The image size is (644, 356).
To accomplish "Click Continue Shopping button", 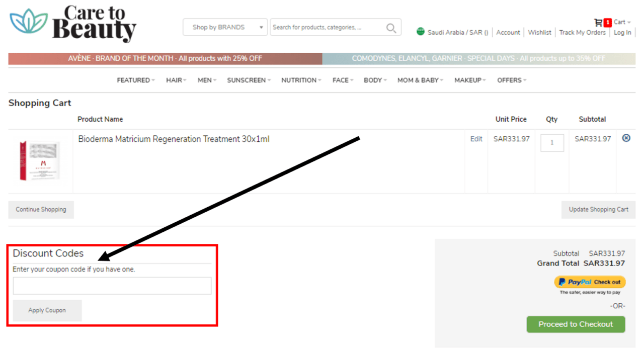I will click(x=41, y=210).
